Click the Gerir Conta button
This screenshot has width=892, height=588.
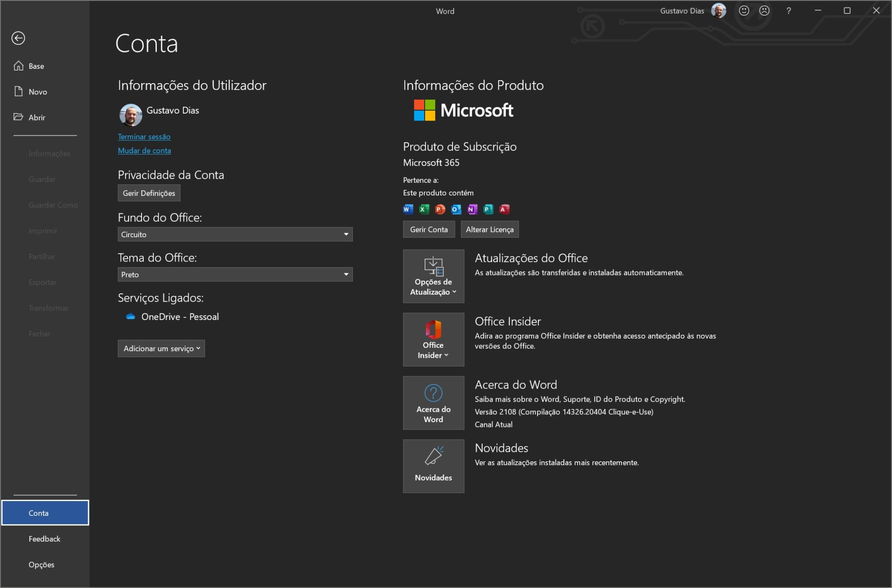pos(429,229)
